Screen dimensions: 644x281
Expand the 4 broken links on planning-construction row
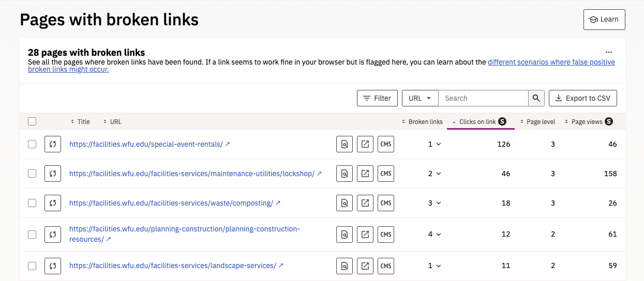(435, 235)
